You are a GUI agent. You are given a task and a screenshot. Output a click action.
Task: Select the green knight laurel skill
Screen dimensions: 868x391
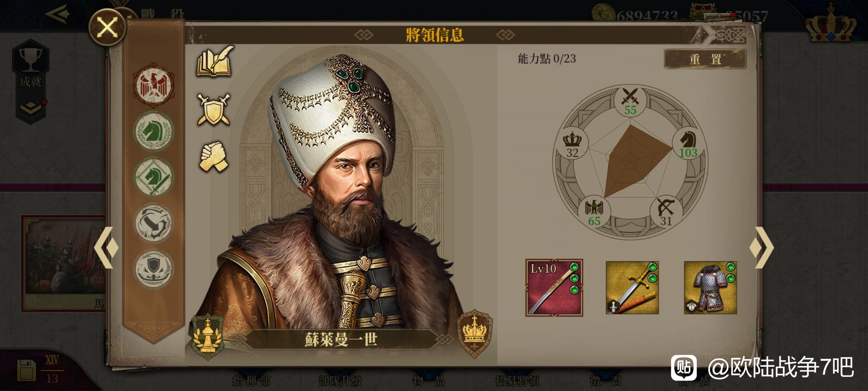[x=153, y=131]
